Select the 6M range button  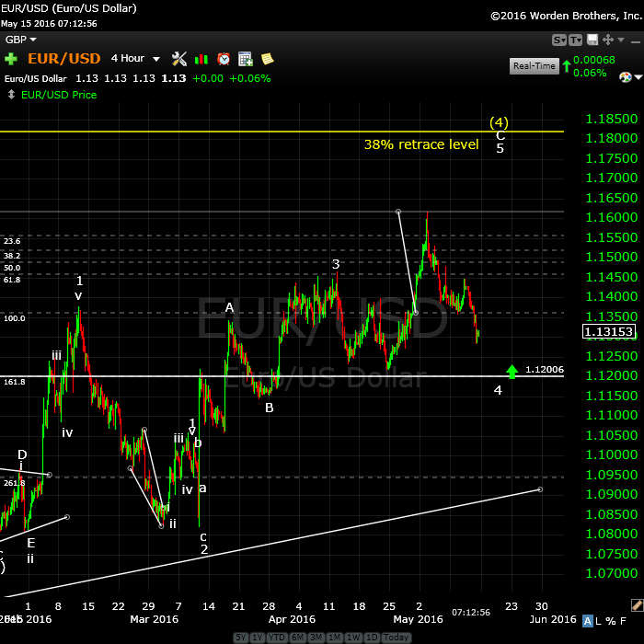(297, 637)
